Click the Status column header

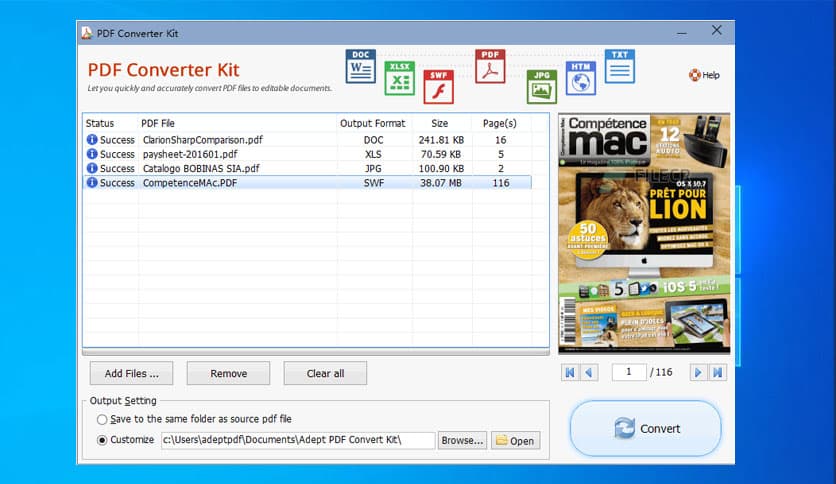click(100, 123)
